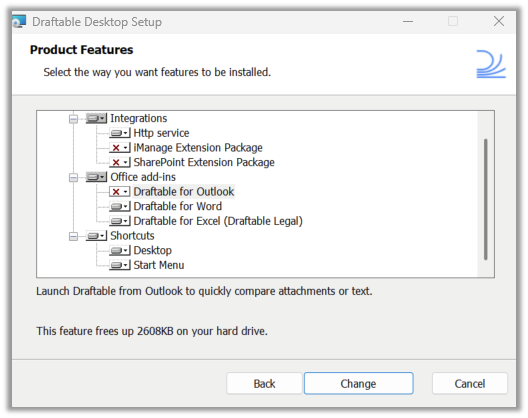The height and width of the screenshot is (418, 528).
Task: Click the SharePoint Extension Package red X icon
Action: [x=120, y=162]
